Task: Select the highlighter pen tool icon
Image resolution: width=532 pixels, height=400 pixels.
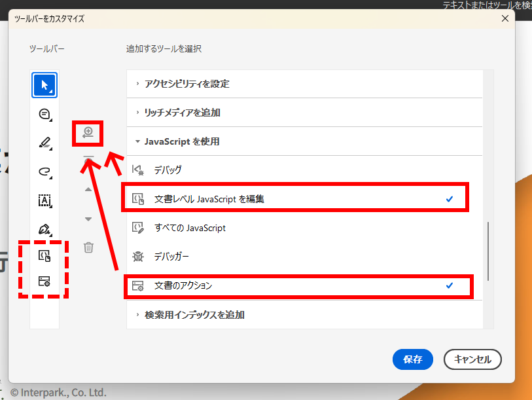Action: (44, 143)
